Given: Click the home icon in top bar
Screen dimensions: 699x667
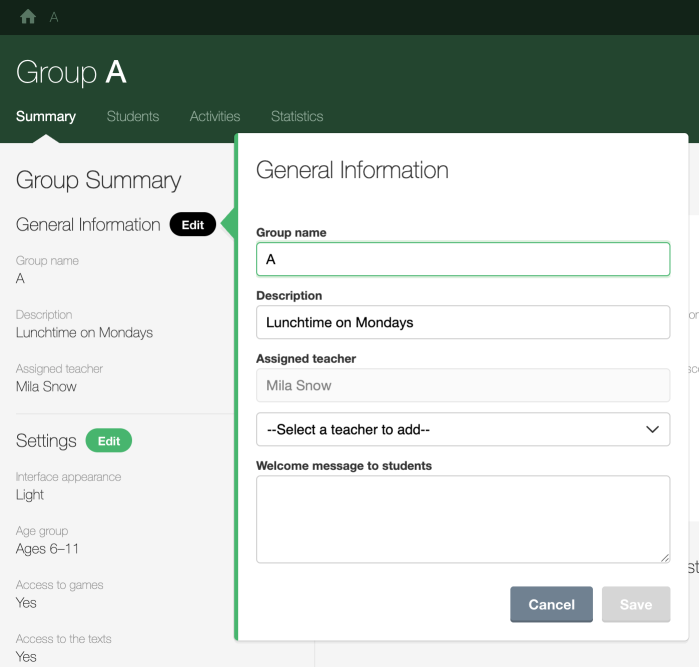Looking at the screenshot, I should tap(28, 17).
